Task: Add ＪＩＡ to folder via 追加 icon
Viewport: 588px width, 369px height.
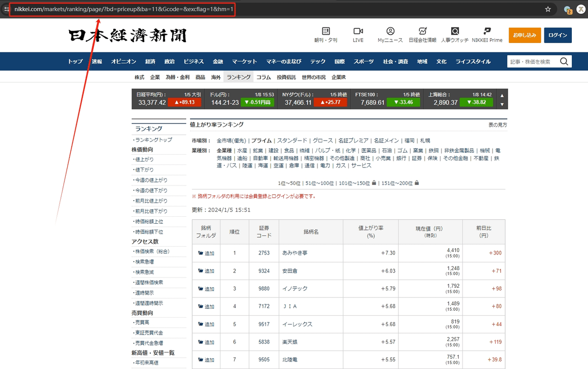Action: point(206,306)
